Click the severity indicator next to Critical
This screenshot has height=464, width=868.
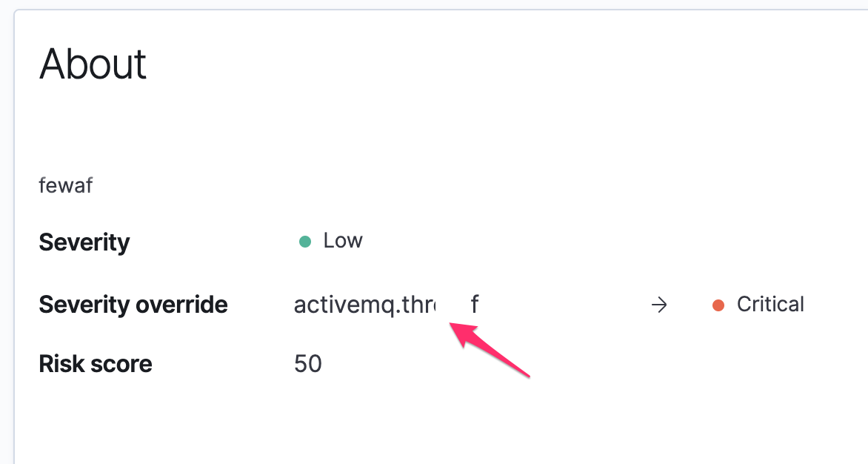point(718,305)
